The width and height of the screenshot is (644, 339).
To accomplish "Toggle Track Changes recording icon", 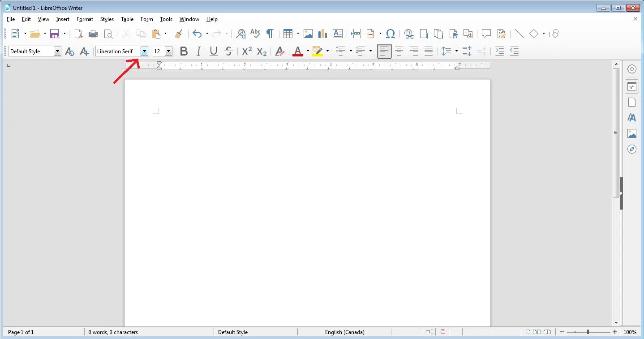I will tap(502, 34).
